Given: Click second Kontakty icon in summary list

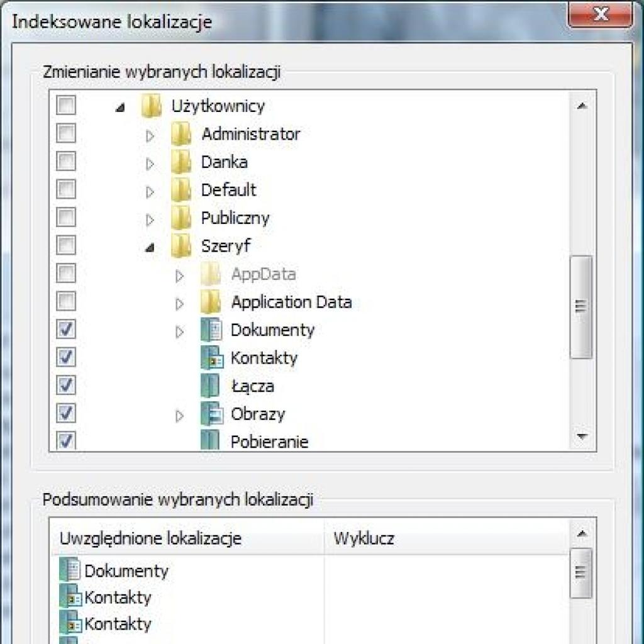Looking at the screenshot, I should (x=70, y=623).
